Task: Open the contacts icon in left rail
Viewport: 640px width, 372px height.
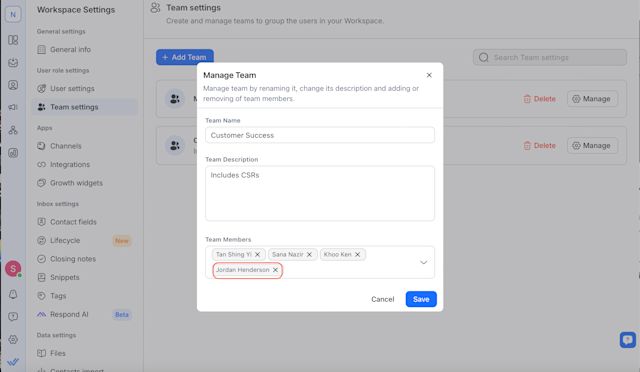Action: click(x=13, y=85)
